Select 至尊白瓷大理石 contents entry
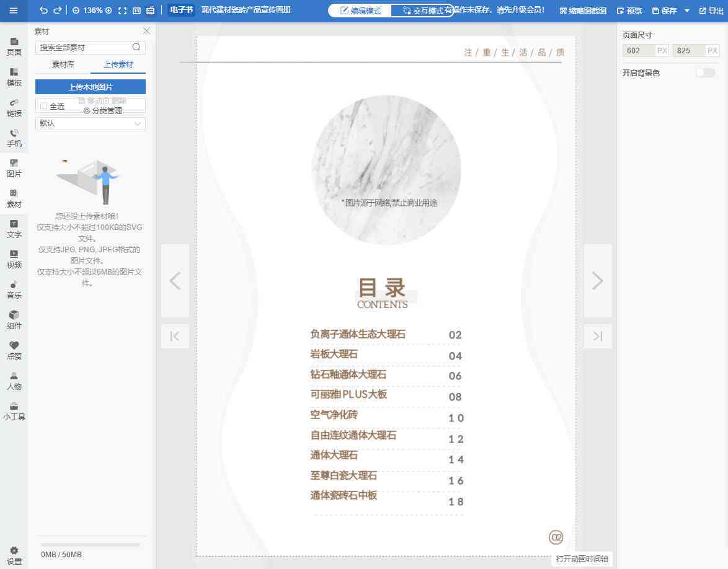 (x=344, y=475)
